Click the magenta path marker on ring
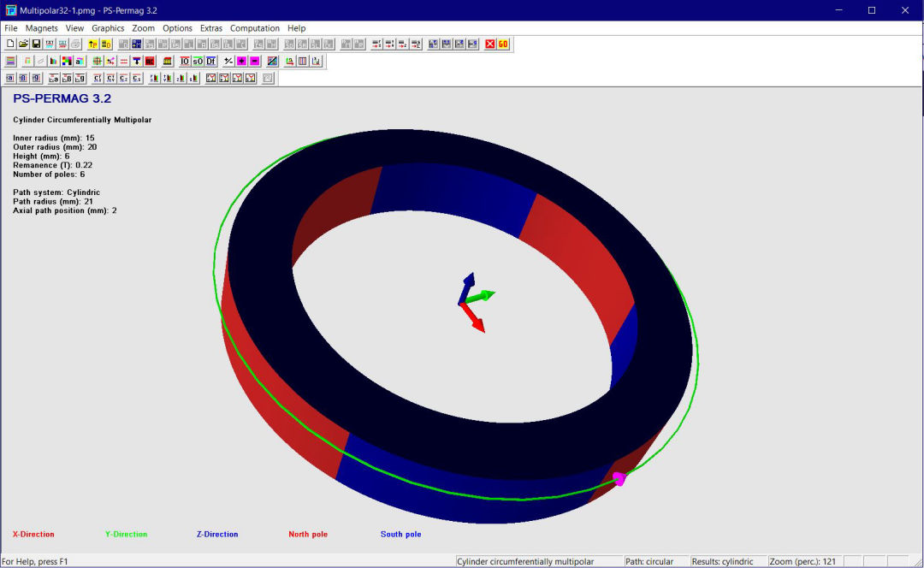 (x=619, y=479)
